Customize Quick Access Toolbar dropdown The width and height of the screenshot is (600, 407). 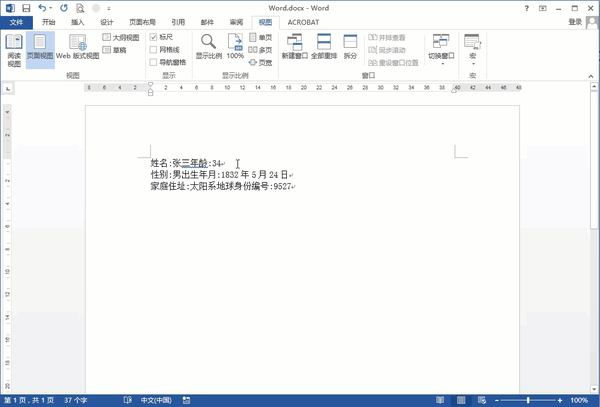click(109, 8)
